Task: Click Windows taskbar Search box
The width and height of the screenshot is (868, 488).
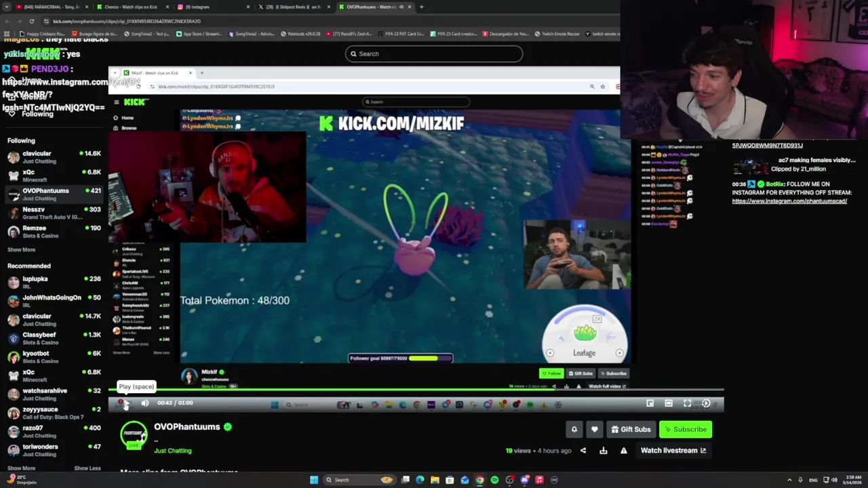Action: coord(358,480)
